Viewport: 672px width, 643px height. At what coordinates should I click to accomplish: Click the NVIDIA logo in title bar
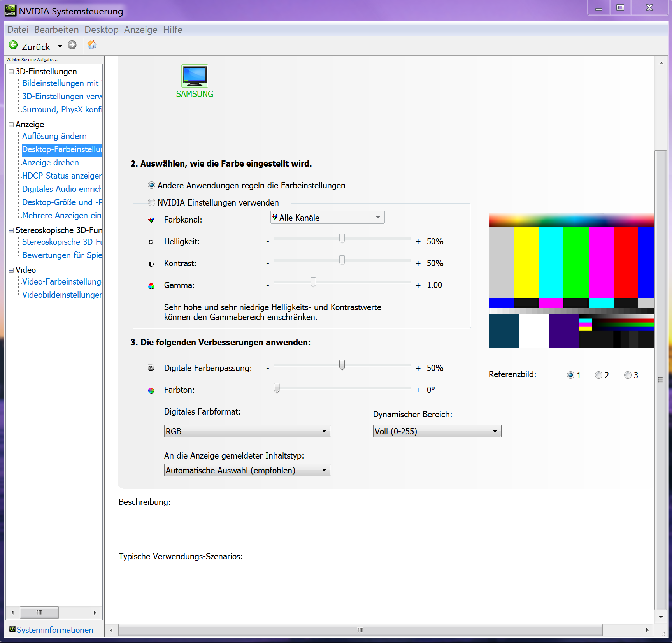[x=11, y=11]
